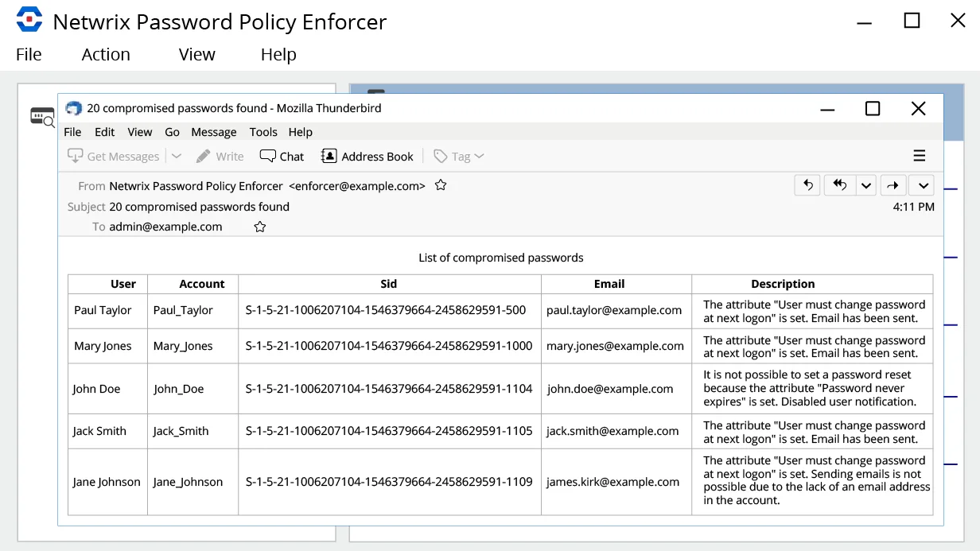Minimize the Thunderbird message window

coord(828,109)
